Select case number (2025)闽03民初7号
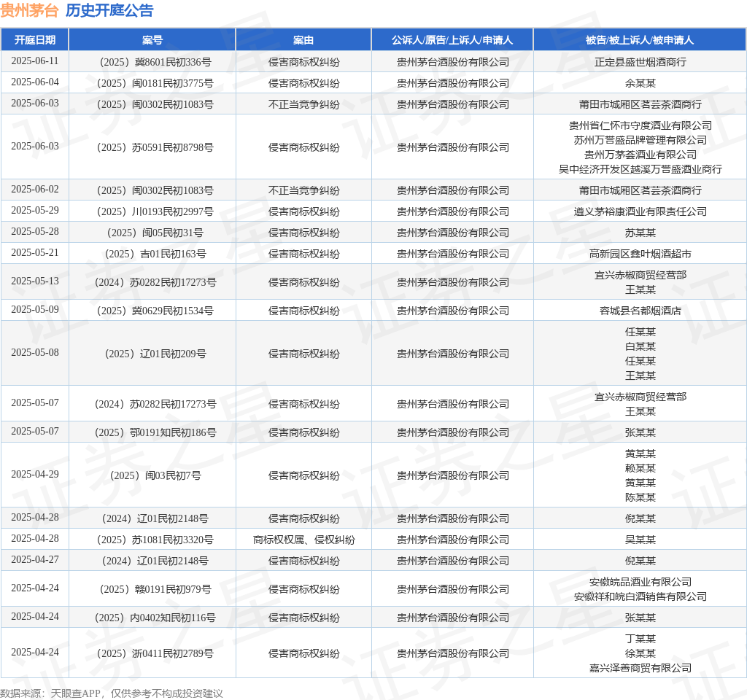Screen dimensions: 747x700 coord(155,475)
